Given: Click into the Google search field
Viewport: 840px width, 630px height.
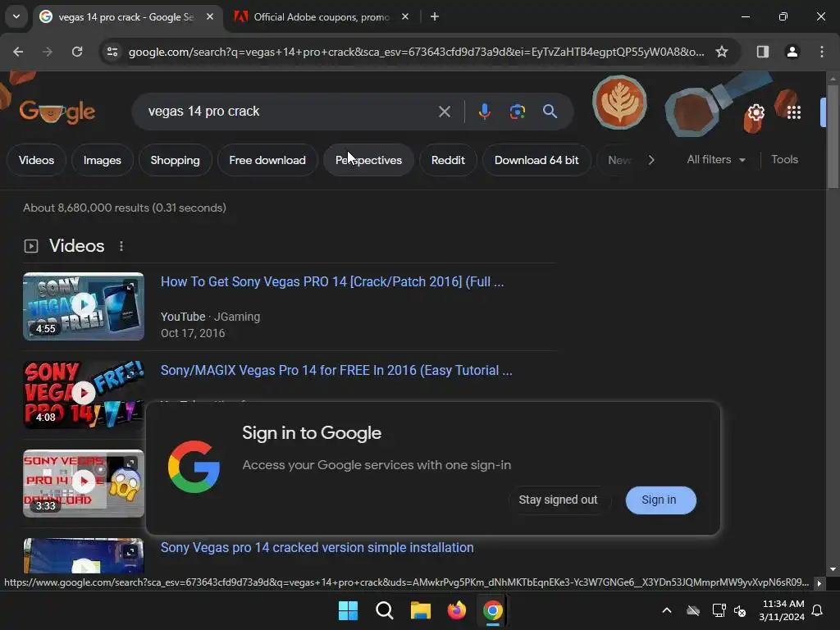Looking at the screenshot, I should pyautogui.click(x=290, y=112).
